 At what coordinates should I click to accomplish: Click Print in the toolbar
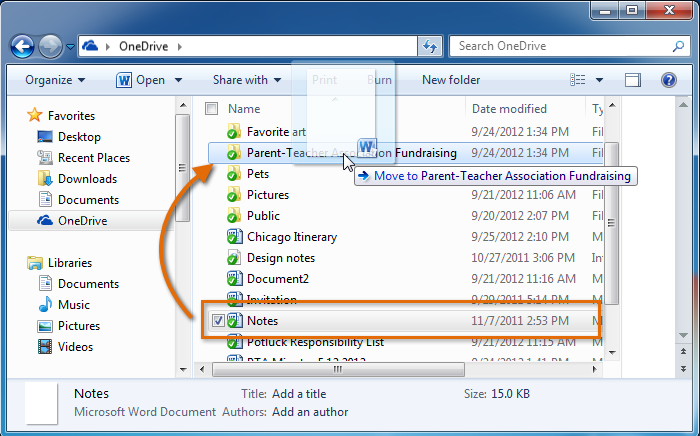[x=324, y=80]
